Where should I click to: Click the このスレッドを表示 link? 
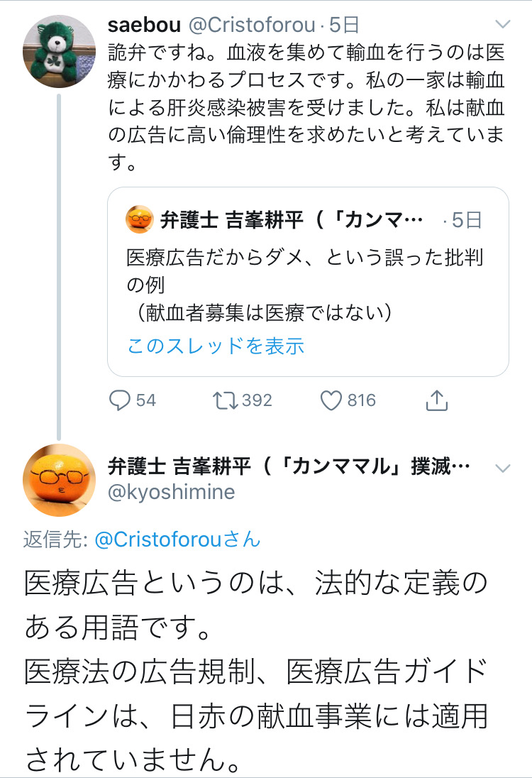click(216, 346)
